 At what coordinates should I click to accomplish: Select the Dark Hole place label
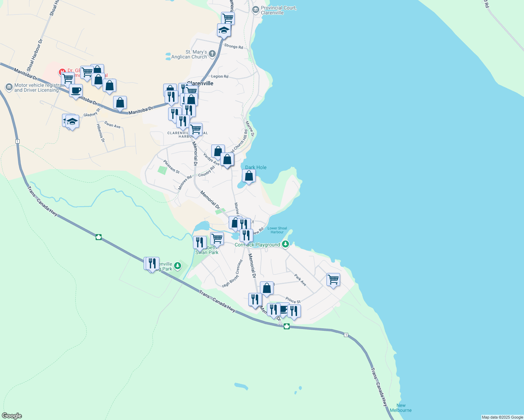coord(256,167)
